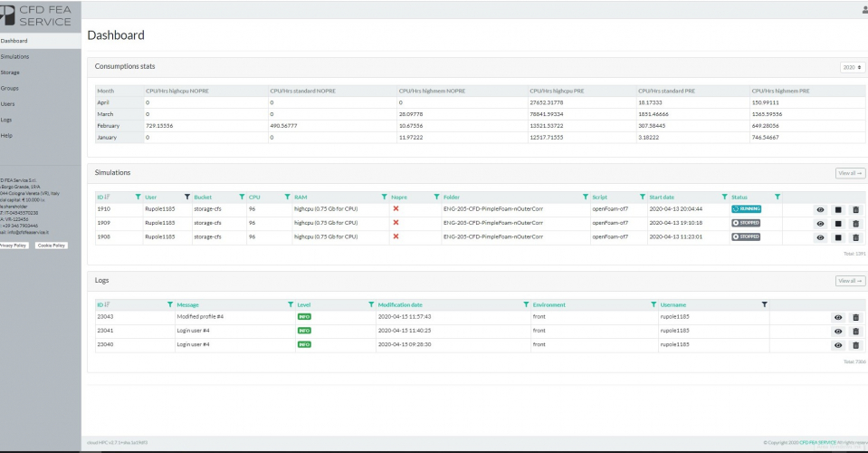This screenshot has width=868, height=453.
Task: Open Groups in sidebar
Action: (x=41, y=88)
